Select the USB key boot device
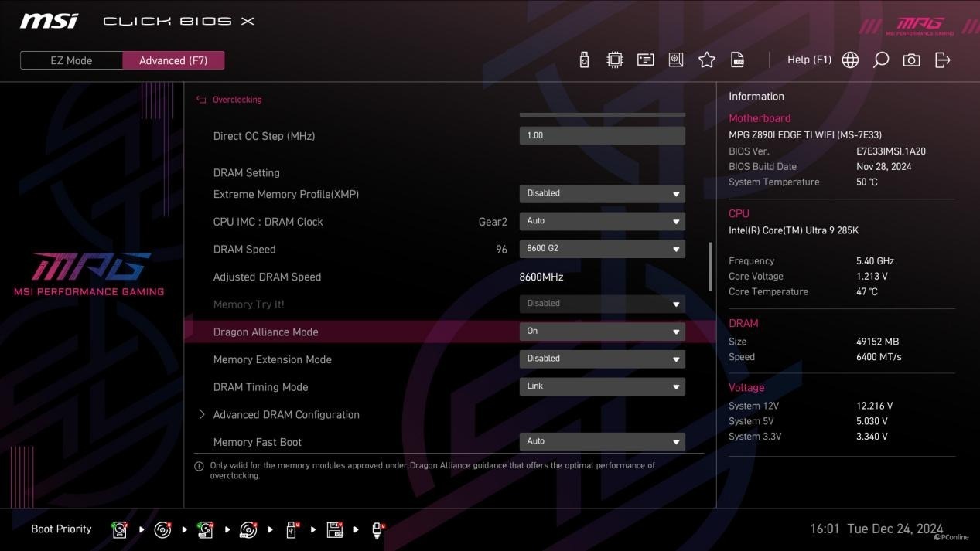 point(292,529)
